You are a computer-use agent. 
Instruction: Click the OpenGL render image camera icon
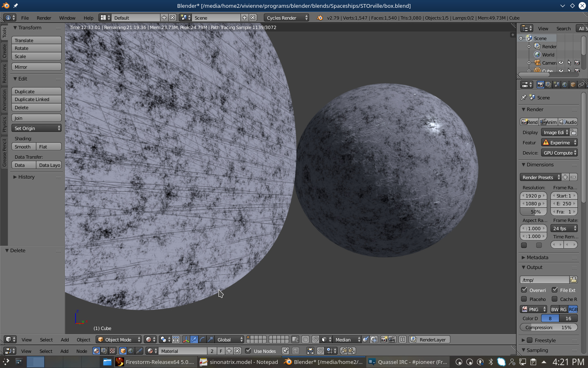[384, 339]
